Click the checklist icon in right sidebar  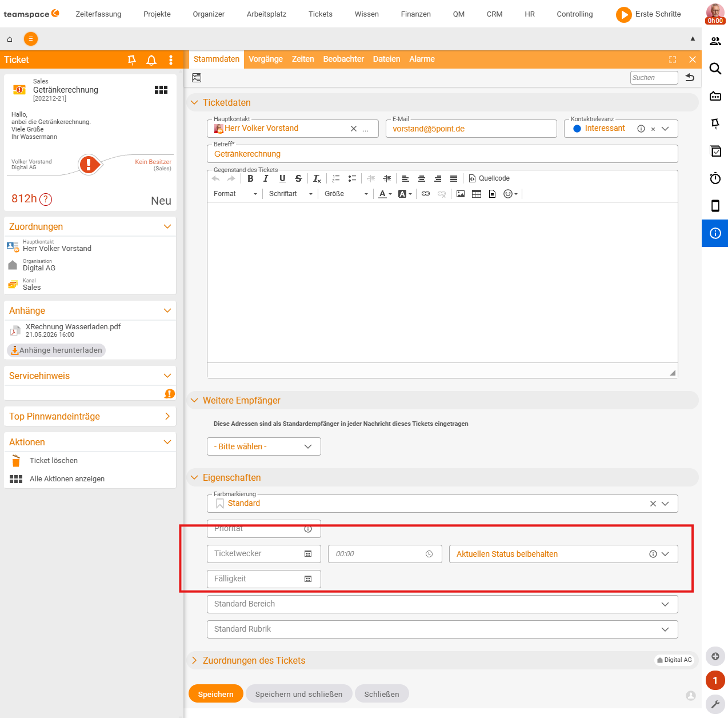click(715, 151)
